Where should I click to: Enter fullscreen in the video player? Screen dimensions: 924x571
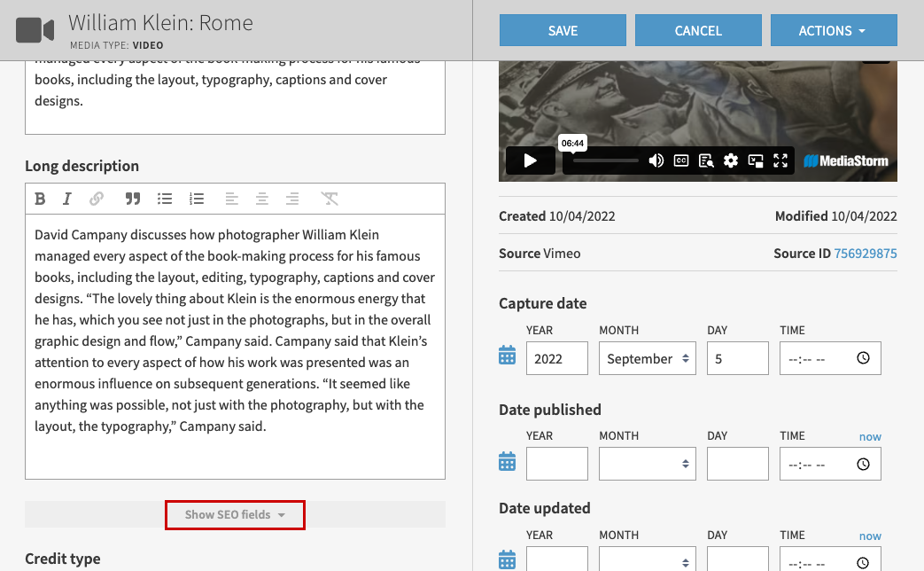[x=780, y=160]
